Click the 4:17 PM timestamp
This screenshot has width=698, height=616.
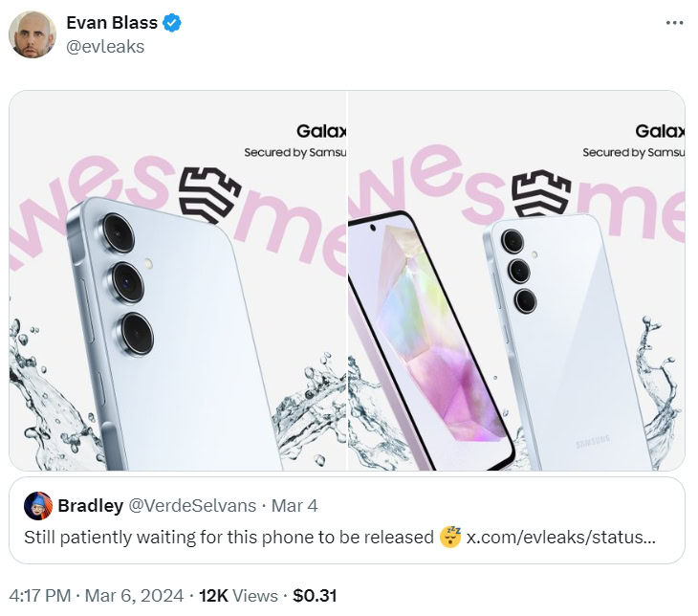(x=39, y=595)
